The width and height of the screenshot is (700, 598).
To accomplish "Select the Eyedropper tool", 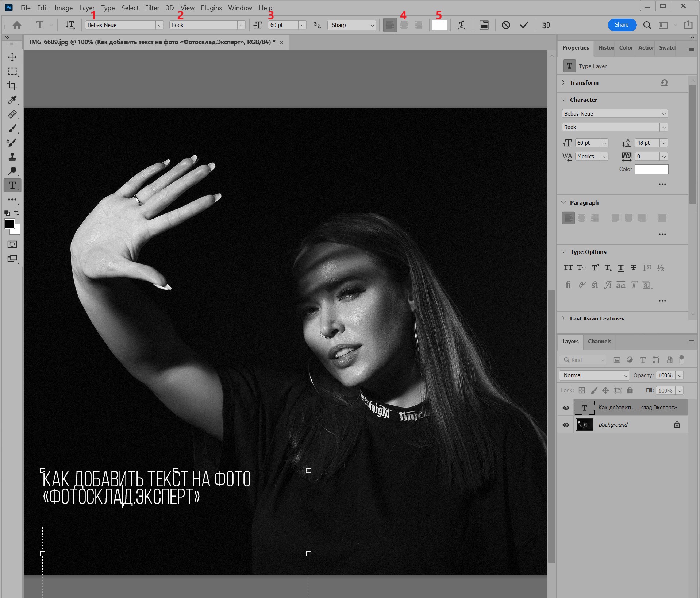I will (x=12, y=100).
